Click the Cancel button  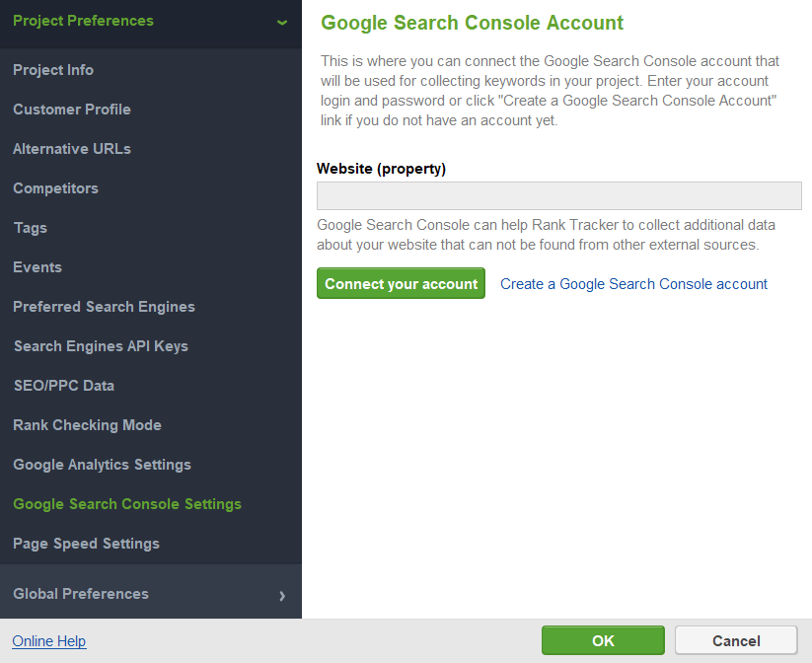[x=736, y=640]
